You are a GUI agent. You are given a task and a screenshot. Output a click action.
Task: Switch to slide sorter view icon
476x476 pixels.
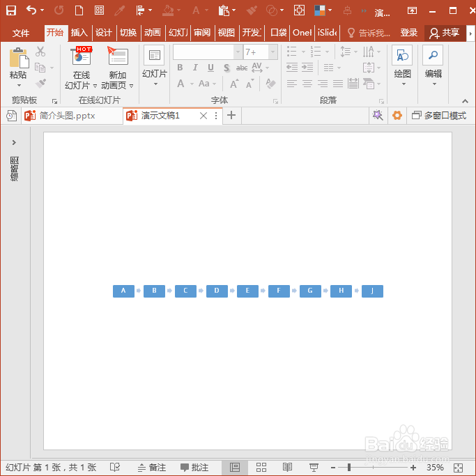pos(261,467)
